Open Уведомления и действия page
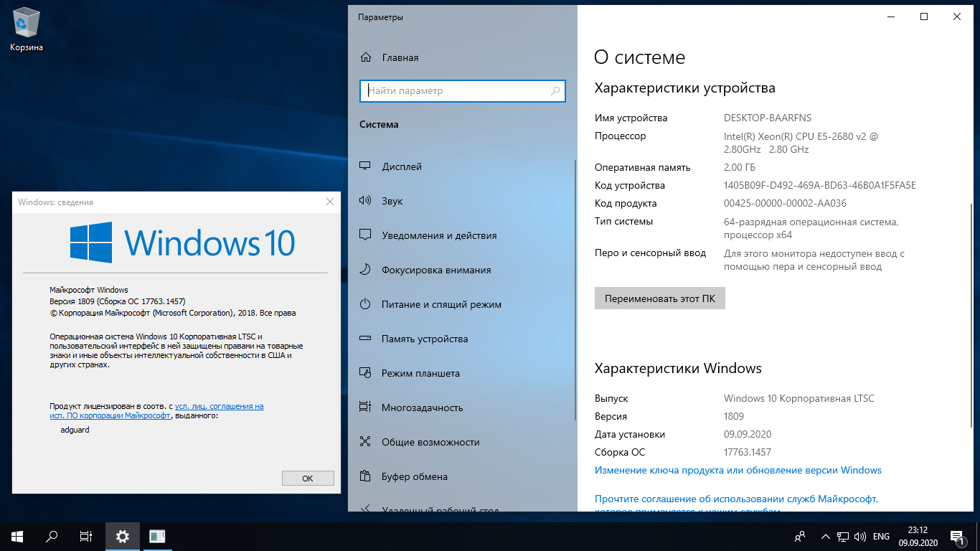Screen dimensions: 980x551 pos(462,235)
